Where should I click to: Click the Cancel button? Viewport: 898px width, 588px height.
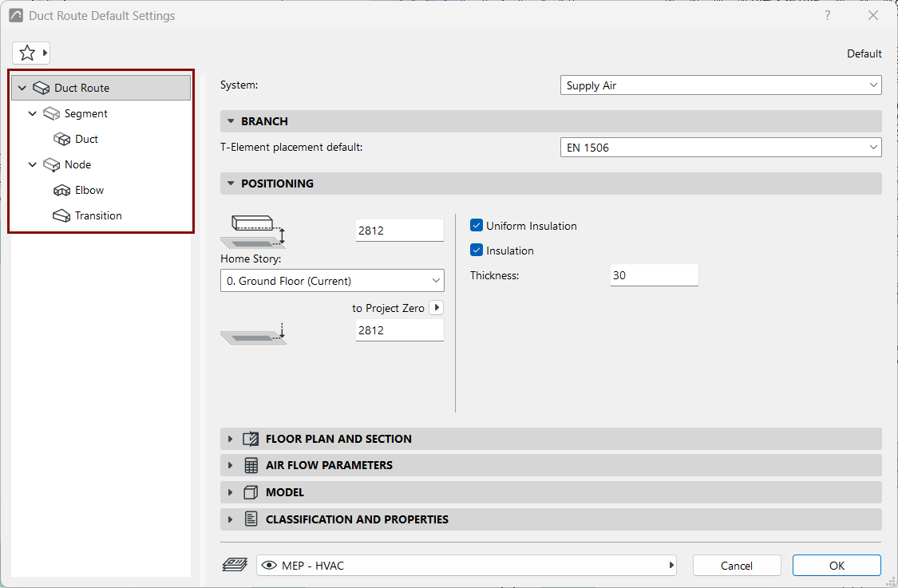point(737,566)
